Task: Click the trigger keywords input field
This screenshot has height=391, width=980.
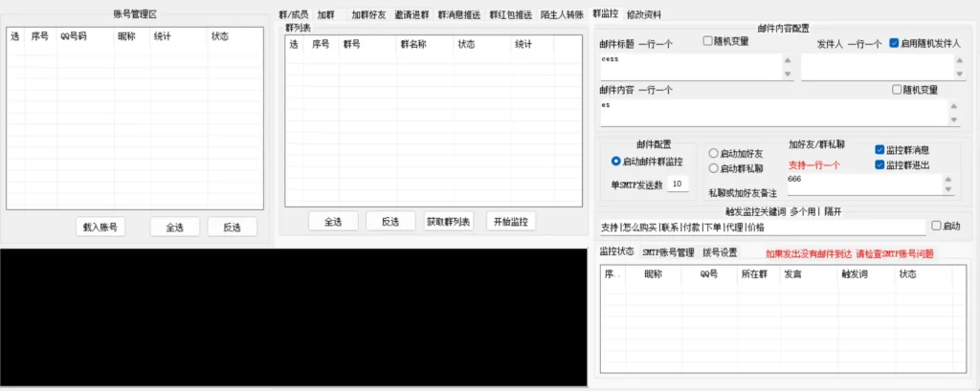Action: tap(762, 228)
